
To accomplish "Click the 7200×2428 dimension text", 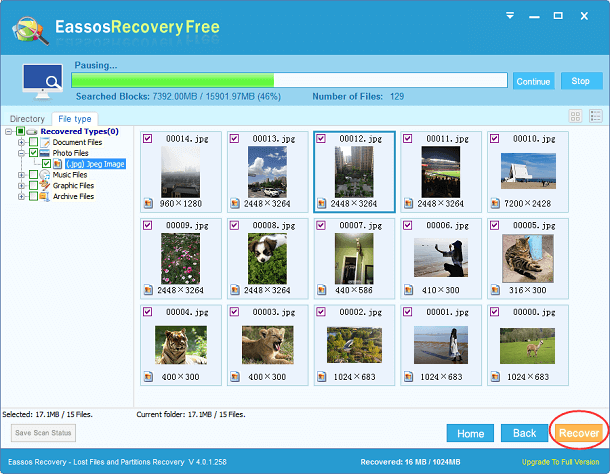I will pos(528,204).
